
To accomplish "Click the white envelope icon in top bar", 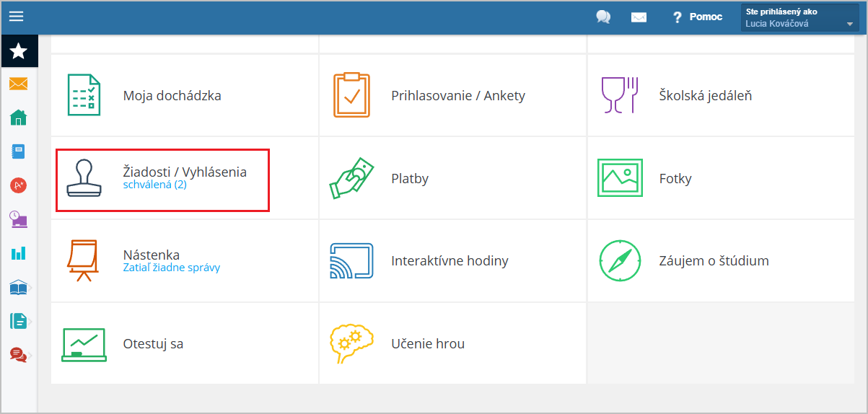I will [639, 17].
